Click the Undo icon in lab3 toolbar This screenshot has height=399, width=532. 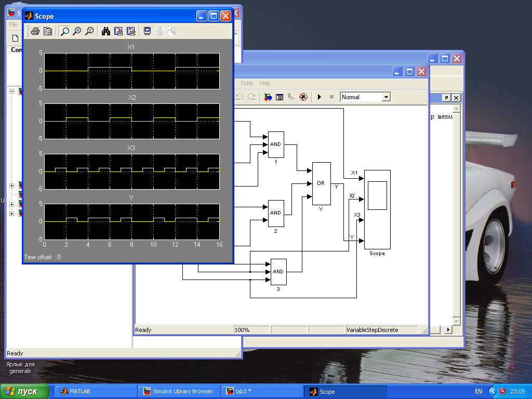(x=239, y=97)
